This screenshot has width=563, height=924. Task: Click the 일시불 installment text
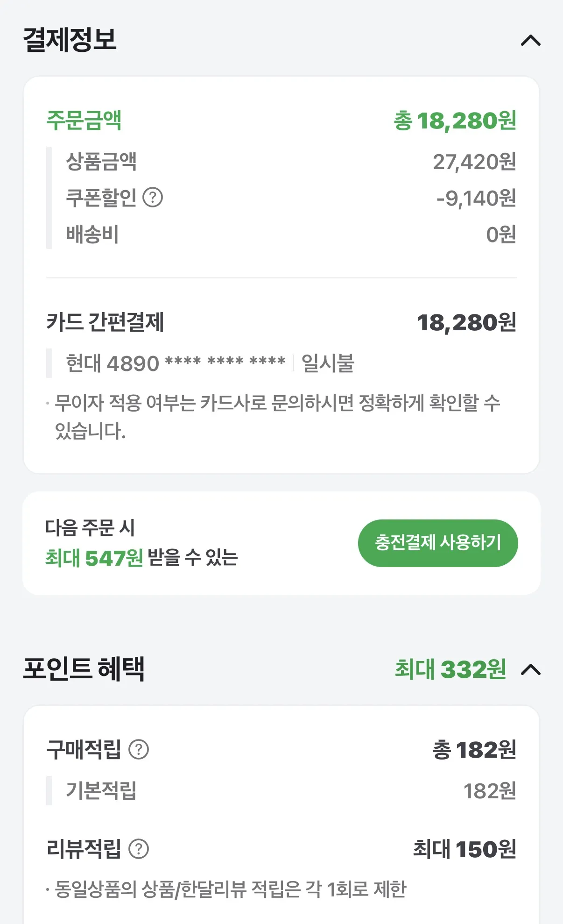pyautogui.click(x=328, y=363)
